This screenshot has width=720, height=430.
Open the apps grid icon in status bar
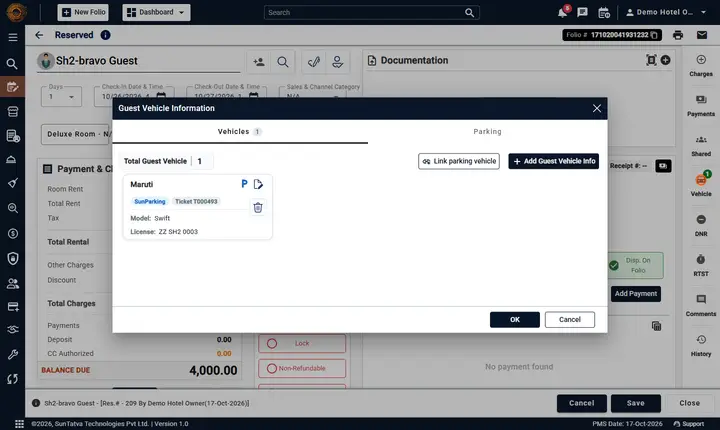tap(19, 424)
